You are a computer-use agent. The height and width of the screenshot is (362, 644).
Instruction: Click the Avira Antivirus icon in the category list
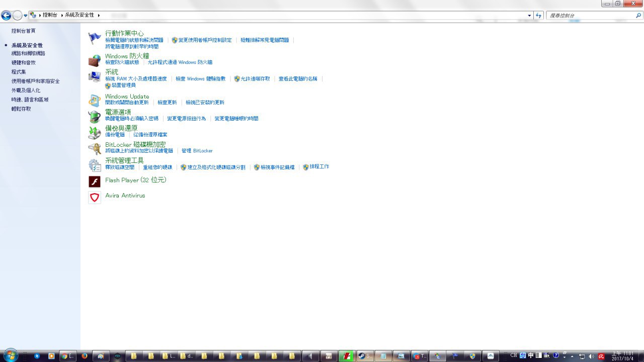click(x=95, y=197)
